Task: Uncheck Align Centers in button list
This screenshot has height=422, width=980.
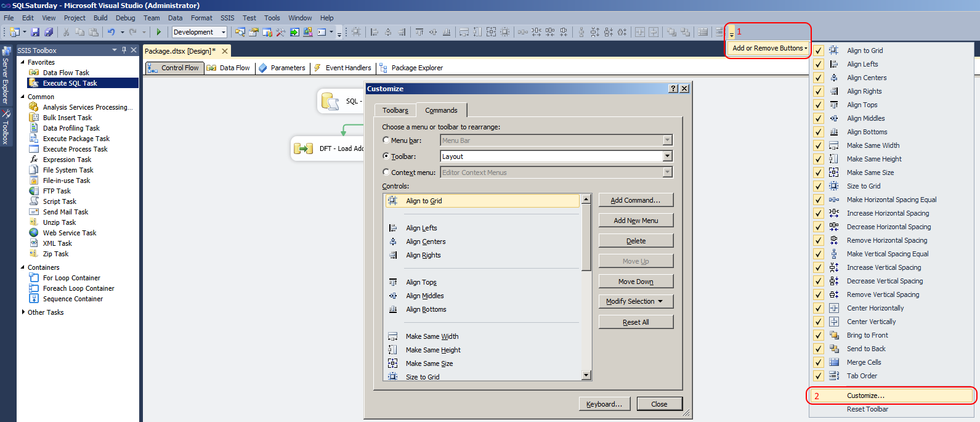Action: [819, 78]
